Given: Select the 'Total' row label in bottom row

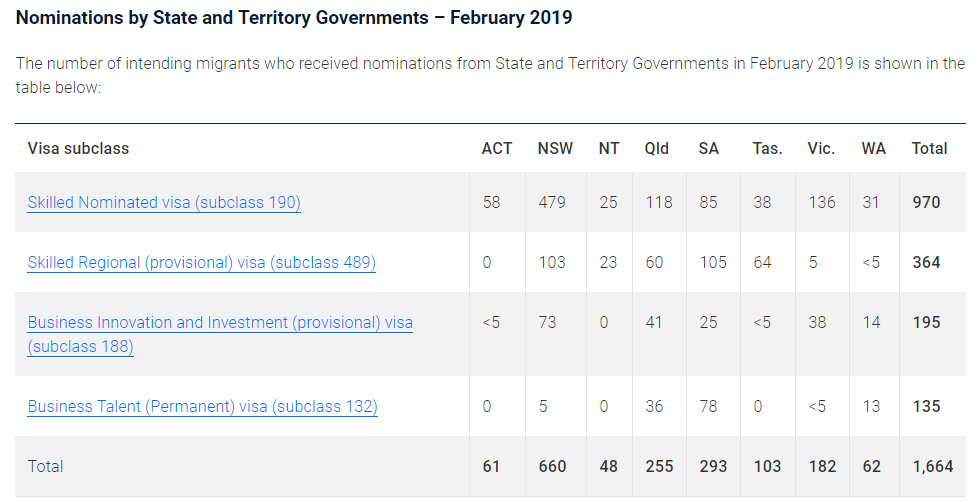Looking at the screenshot, I should point(45,467).
